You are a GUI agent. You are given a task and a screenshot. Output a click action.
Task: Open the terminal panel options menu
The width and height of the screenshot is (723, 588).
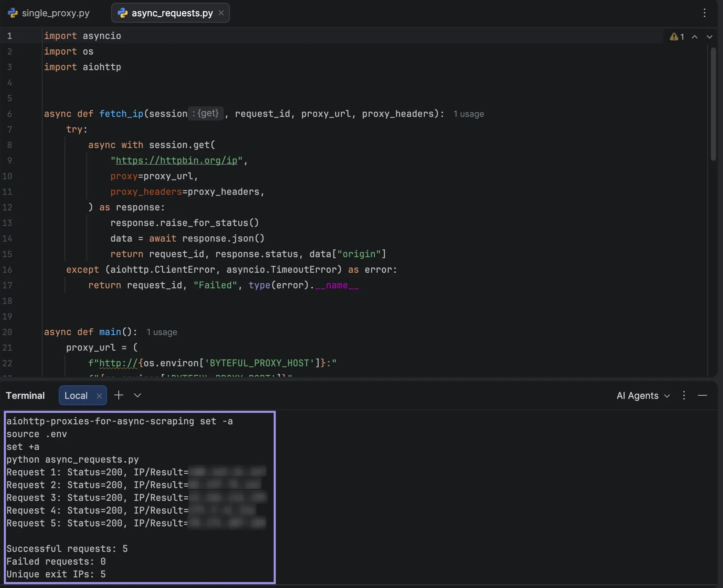coord(684,395)
